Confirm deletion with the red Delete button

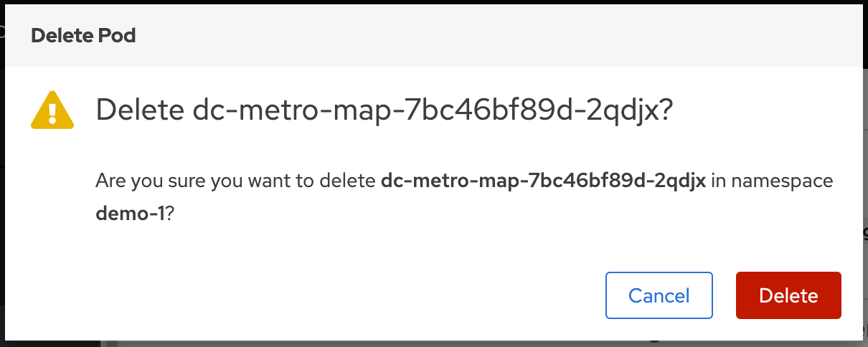(x=788, y=295)
